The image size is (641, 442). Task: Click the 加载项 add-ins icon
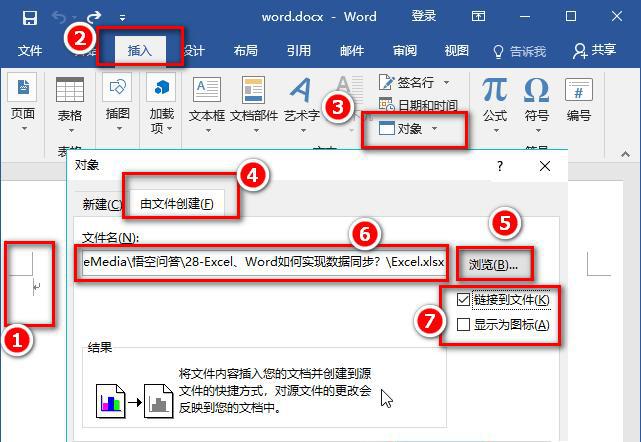(161, 87)
